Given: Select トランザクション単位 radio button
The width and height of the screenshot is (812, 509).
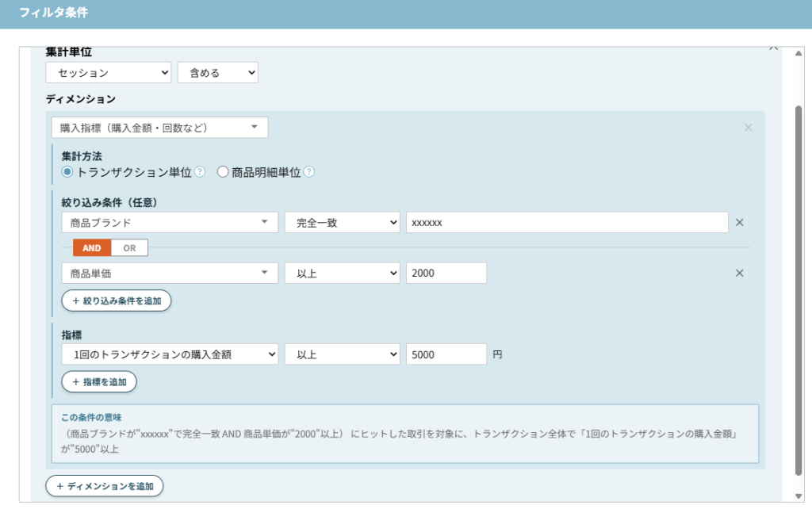Looking at the screenshot, I should pyautogui.click(x=67, y=172).
